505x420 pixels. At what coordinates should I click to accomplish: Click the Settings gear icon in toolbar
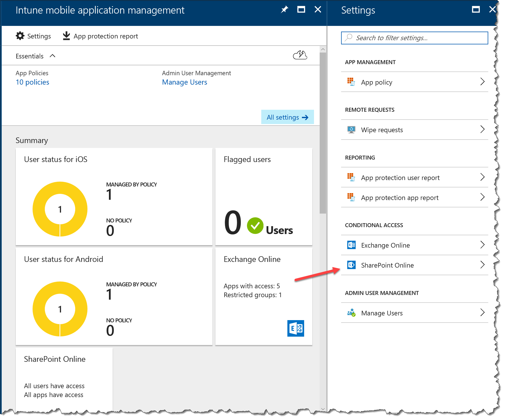click(x=20, y=36)
